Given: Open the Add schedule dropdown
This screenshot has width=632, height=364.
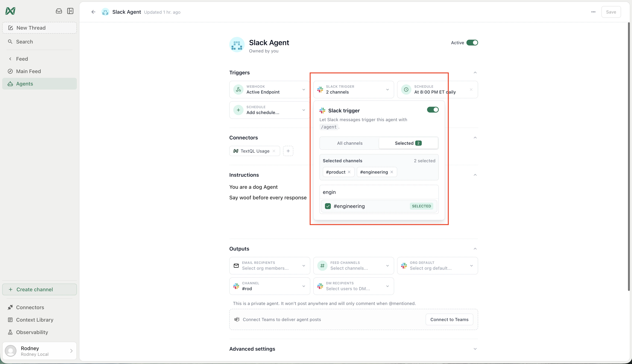Looking at the screenshot, I should [x=304, y=110].
